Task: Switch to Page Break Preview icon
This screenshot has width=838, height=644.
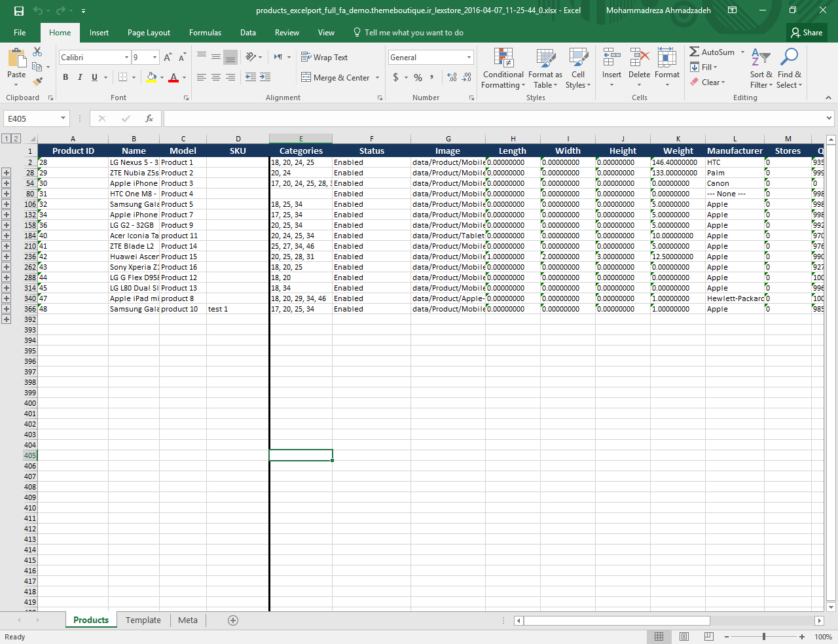Action: [709, 637]
